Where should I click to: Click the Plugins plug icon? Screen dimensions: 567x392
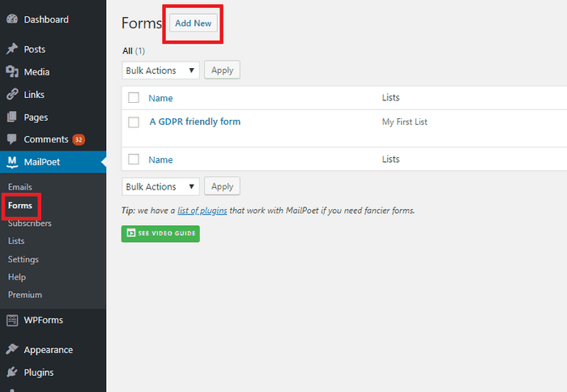12,372
